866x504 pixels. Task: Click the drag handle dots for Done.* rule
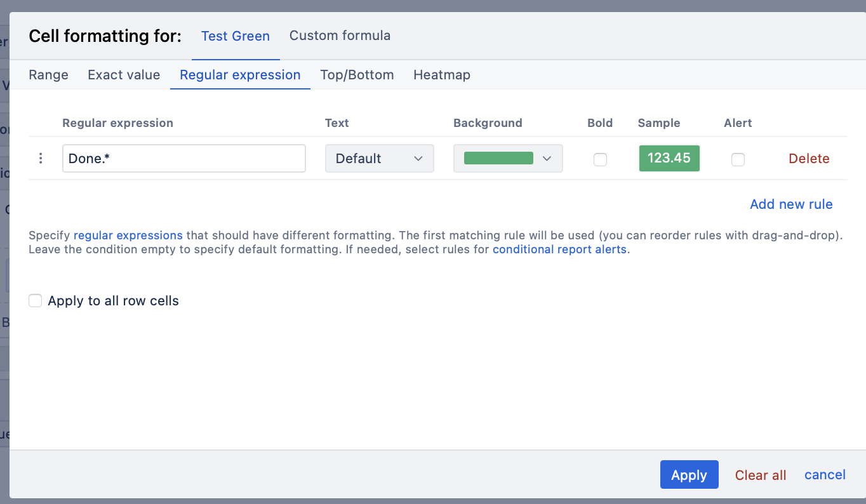[x=41, y=159]
